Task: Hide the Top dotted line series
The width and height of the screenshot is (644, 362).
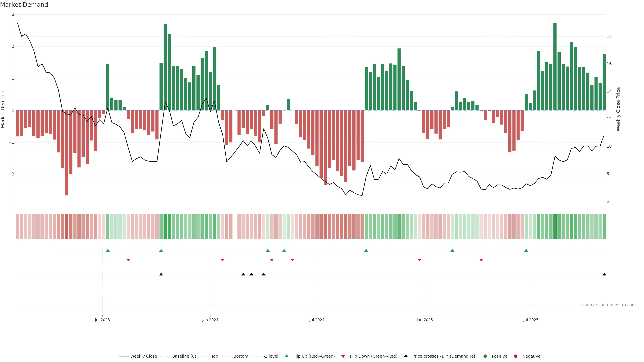Action: (214, 356)
